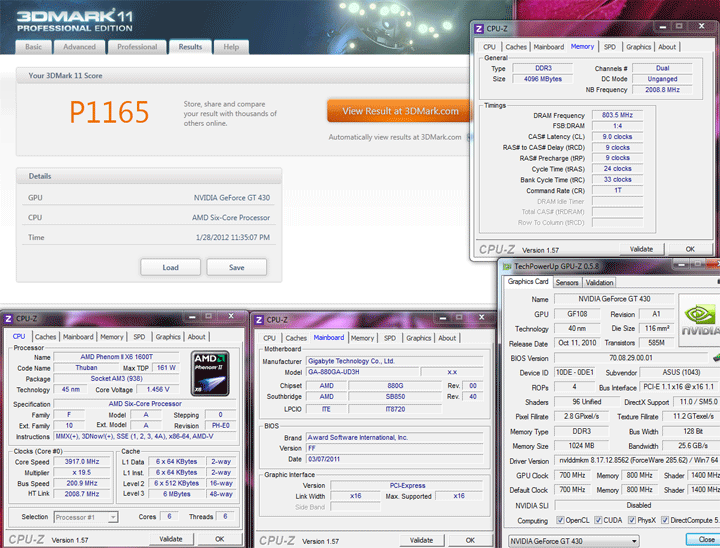Viewport: 720px width, 548px height.
Task: Select Caches tab in the bottom-left CPU-Z window
Action: [45, 337]
